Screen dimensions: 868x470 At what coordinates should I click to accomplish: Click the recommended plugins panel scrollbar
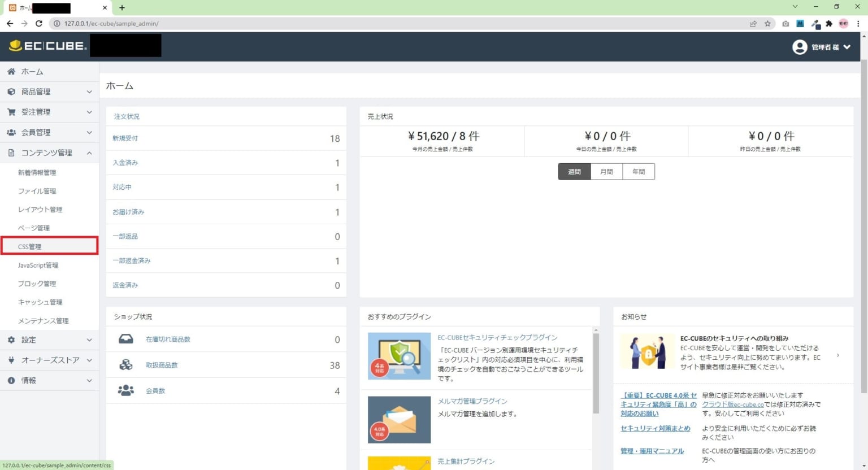coord(596,373)
